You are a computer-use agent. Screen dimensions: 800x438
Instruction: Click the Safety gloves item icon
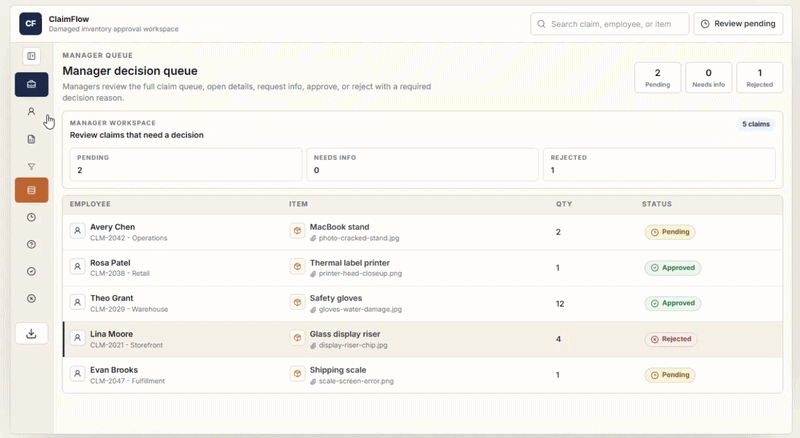297,302
